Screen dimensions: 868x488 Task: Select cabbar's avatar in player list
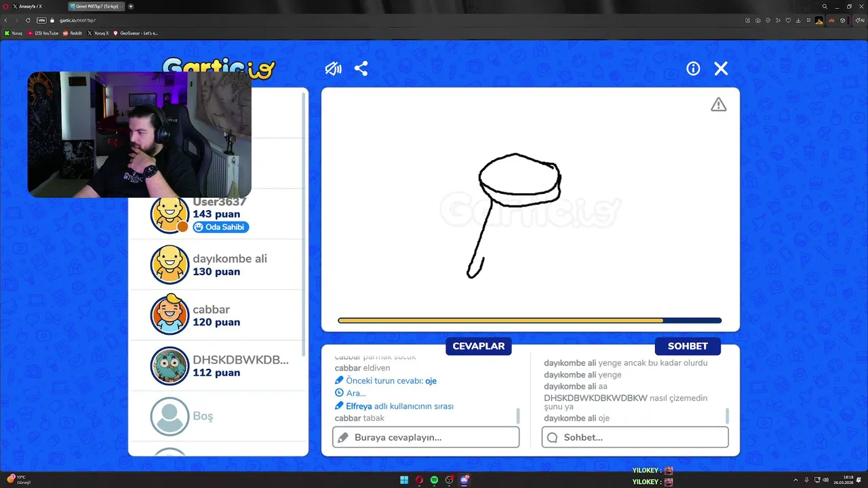point(169,315)
